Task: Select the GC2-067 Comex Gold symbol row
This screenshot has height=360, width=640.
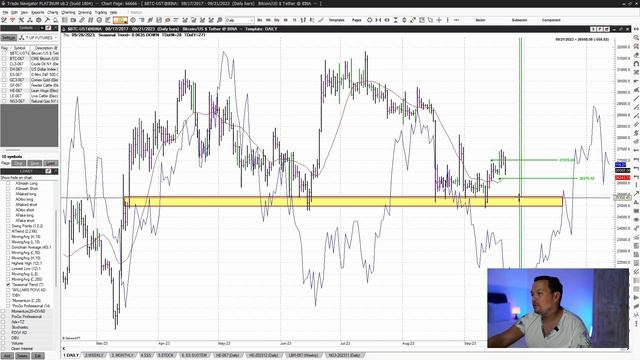Action: point(29,80)
